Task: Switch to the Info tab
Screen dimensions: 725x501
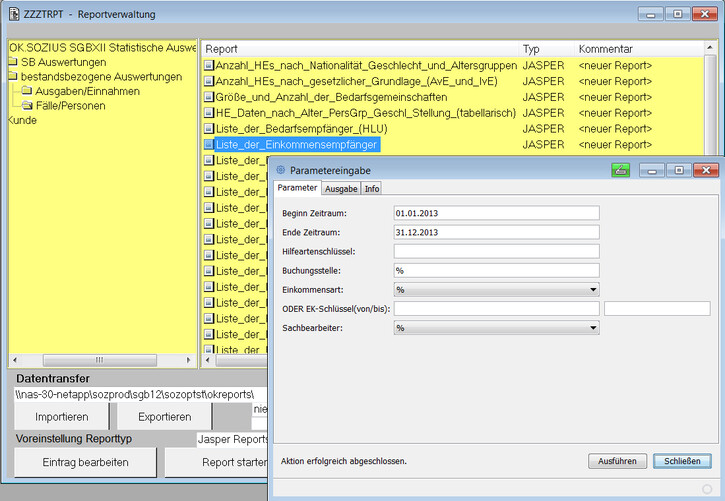Action: pos(371,188)
